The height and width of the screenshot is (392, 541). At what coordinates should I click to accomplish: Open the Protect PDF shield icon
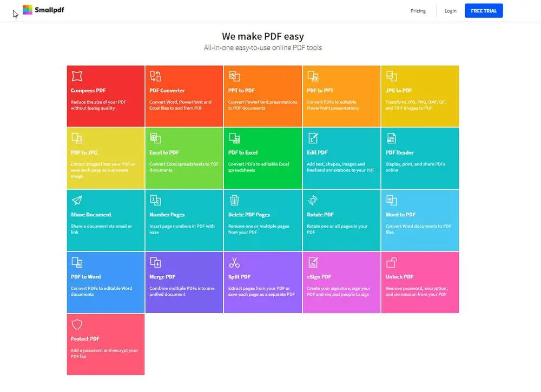(x=77, y=324)
